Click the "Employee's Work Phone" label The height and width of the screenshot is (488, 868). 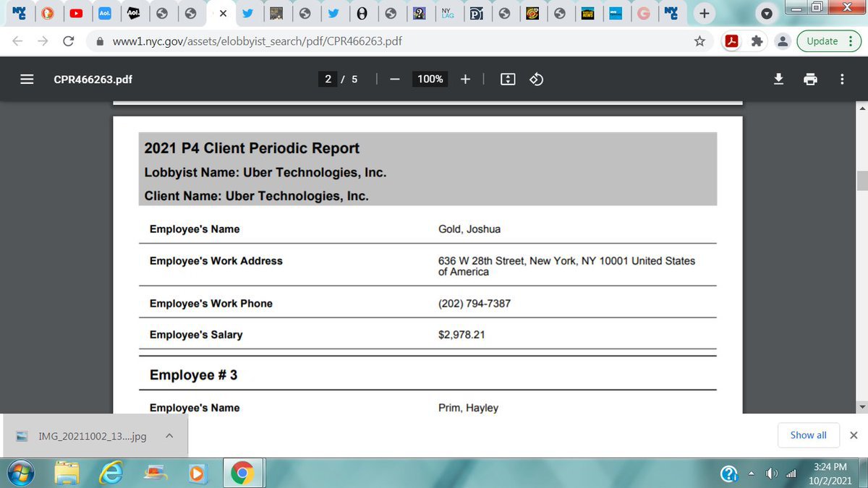click(x=211, y=304)
